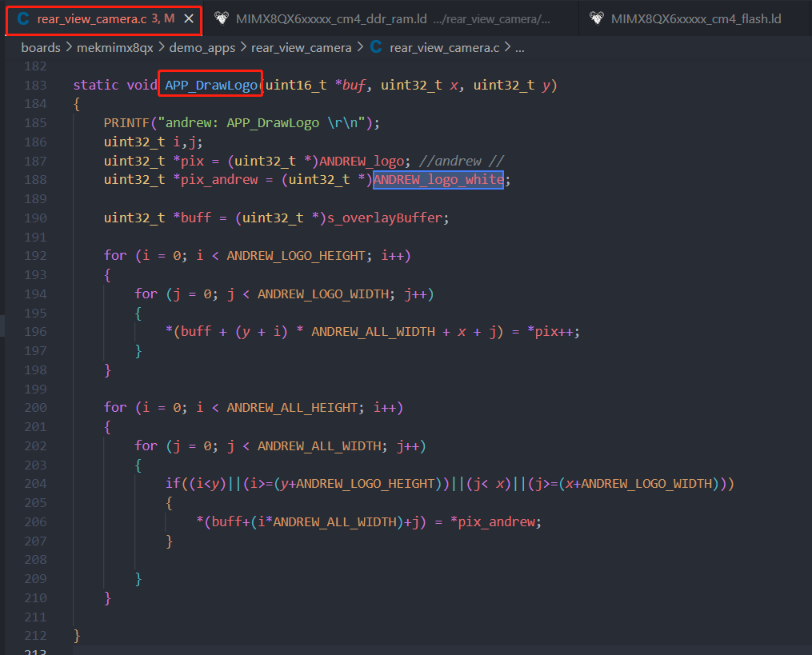Click ANDREW_ALL_WIDTH on line 202
The image size is (812, 655).
tap(319, 445)
